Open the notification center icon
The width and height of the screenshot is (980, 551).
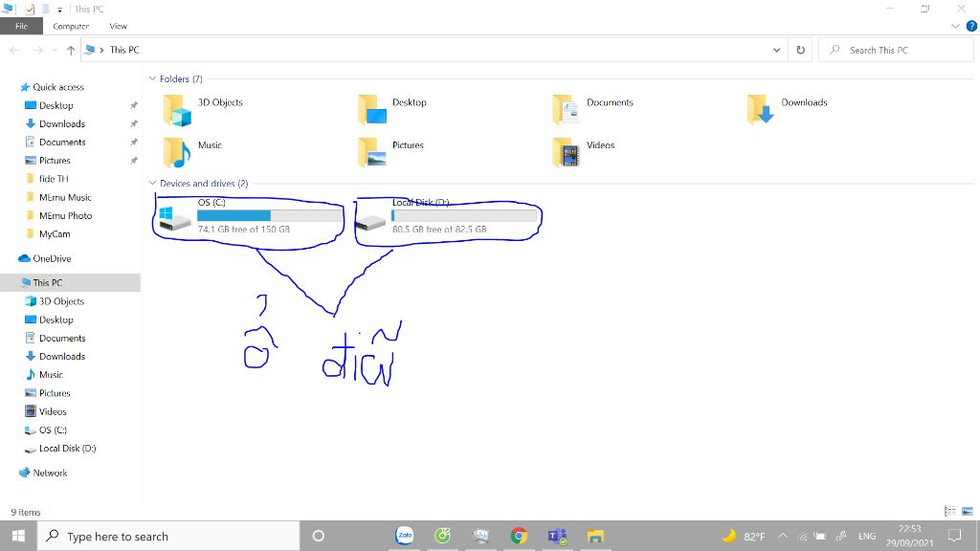point(954,536)
